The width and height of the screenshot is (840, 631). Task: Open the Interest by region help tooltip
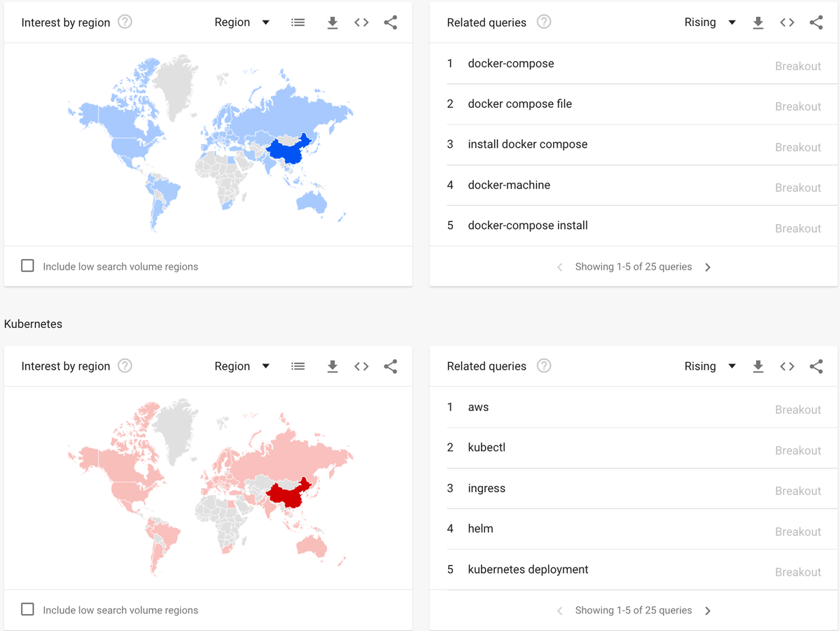click(x=125, y=22)
